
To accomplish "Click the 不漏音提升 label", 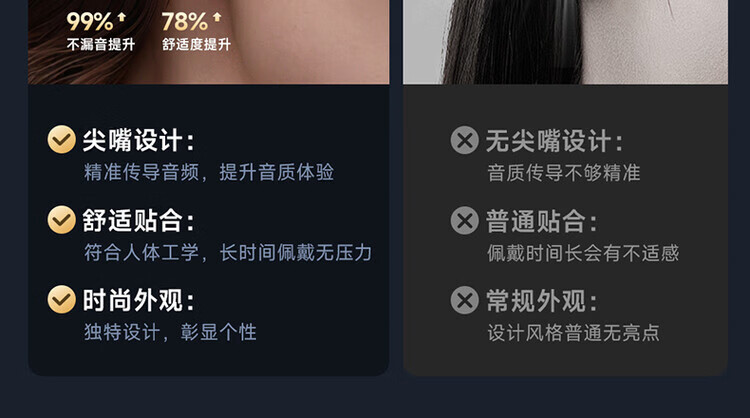I will coord(101,44).
